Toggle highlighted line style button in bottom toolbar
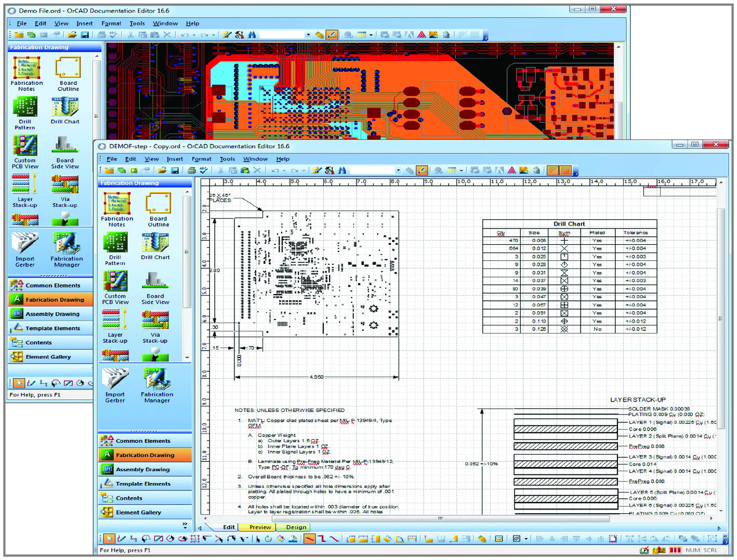Screen dimensions: 737x560 (x=309, y=539)
